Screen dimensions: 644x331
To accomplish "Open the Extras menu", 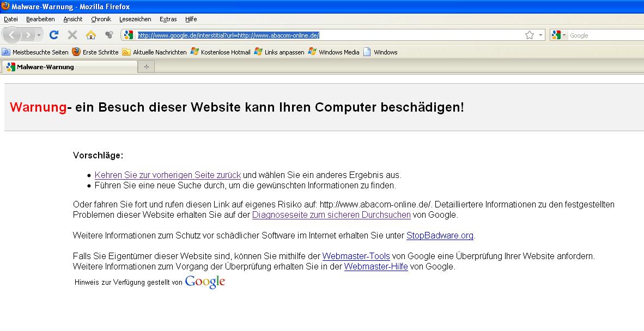I will [168, 19].
